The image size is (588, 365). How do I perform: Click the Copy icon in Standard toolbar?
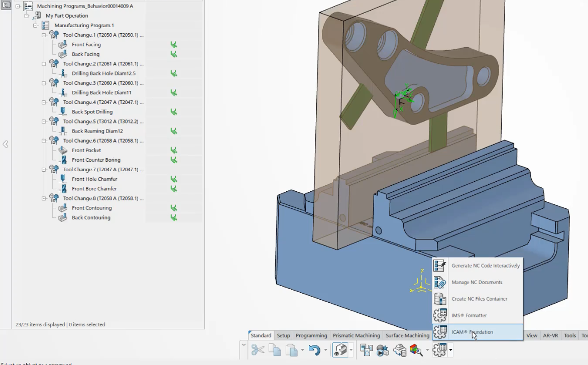pos(275,349)
